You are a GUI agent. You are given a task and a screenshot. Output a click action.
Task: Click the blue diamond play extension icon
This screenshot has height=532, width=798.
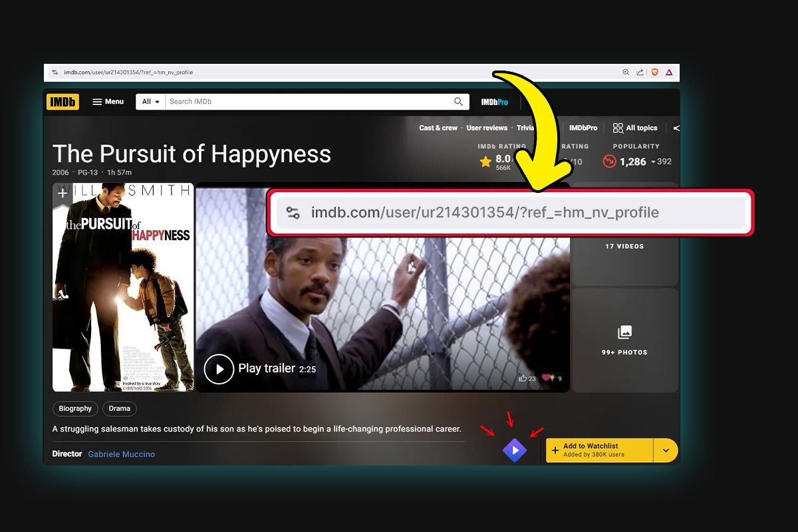click(515, 450)
